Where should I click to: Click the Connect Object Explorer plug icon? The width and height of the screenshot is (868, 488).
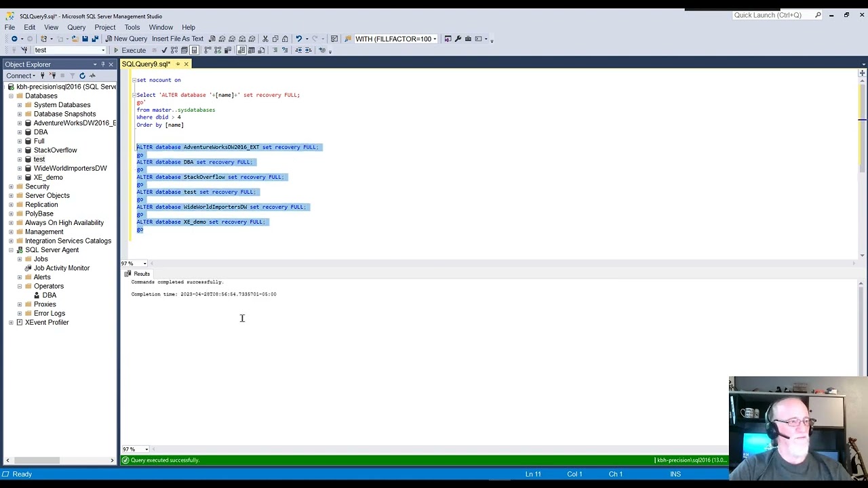pos(42,76)
